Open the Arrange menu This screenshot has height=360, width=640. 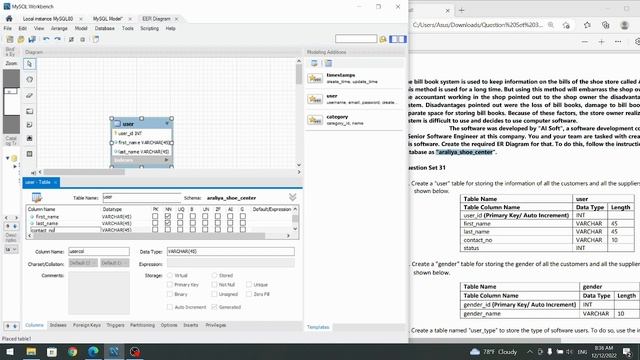point(59,29)
